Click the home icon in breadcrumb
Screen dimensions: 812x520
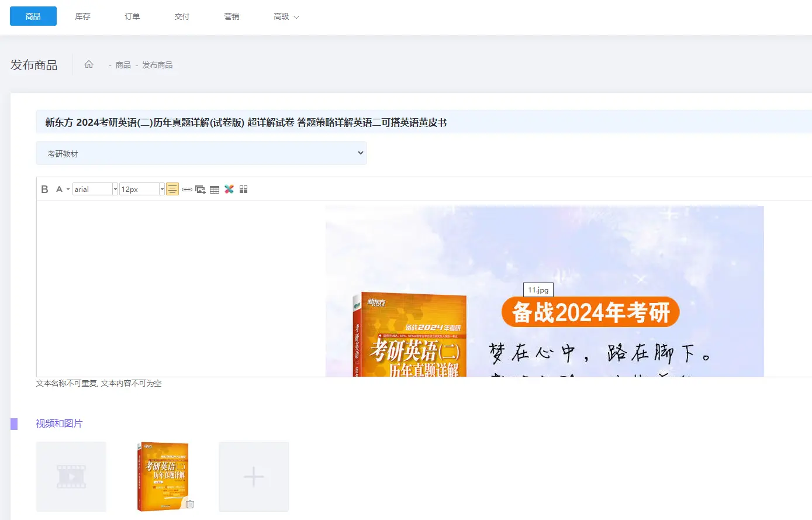coord(89,64)
